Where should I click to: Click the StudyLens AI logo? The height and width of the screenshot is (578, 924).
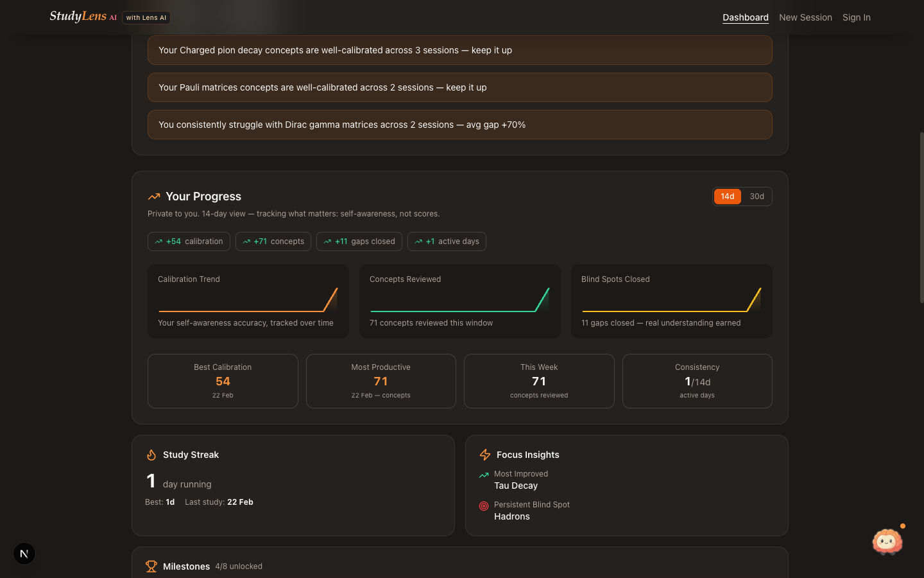pyautogui.click(x=83, y=17)
